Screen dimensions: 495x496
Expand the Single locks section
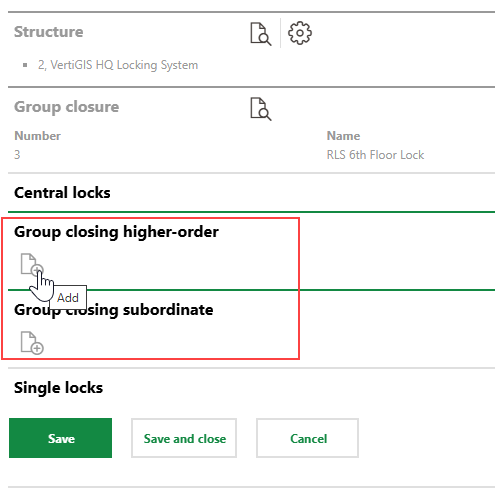click(x=58, y=388)
